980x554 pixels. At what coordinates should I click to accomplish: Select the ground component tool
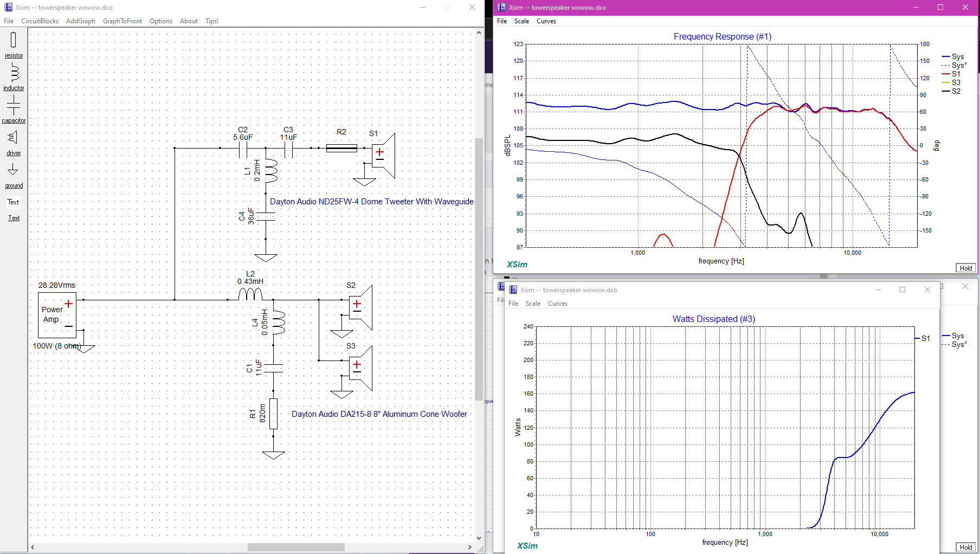coord(14,176)
